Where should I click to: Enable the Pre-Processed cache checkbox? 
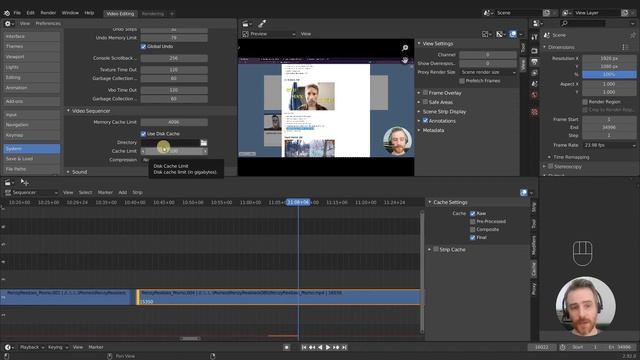[x=473, y=222]
